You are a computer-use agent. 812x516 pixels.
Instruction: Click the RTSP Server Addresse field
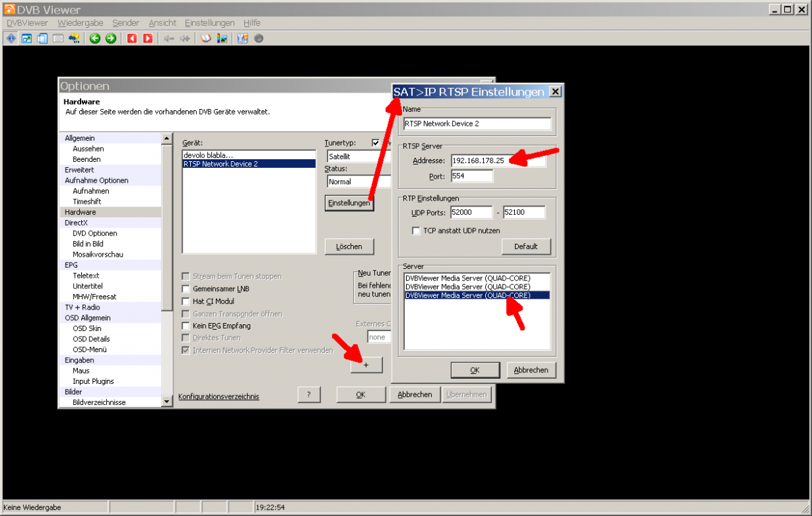pyautogui.click(x=498, y=160)
